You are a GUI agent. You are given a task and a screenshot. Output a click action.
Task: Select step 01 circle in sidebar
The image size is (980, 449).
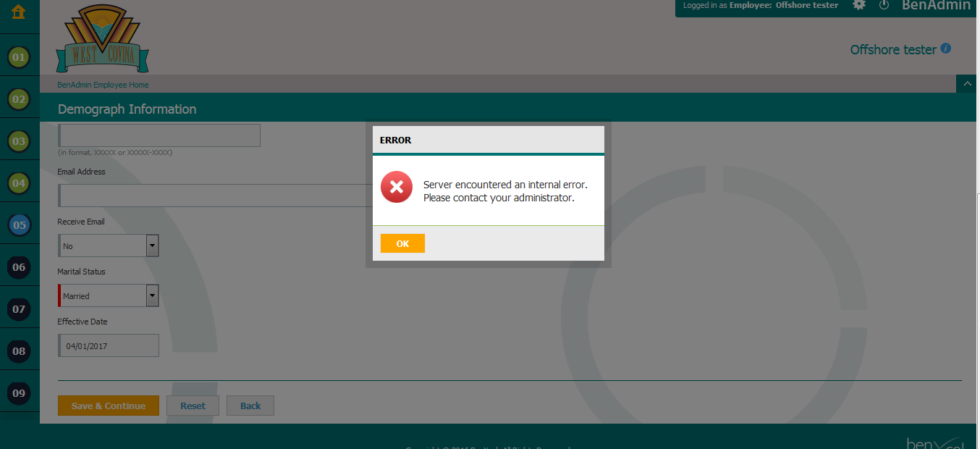(19, 57)
